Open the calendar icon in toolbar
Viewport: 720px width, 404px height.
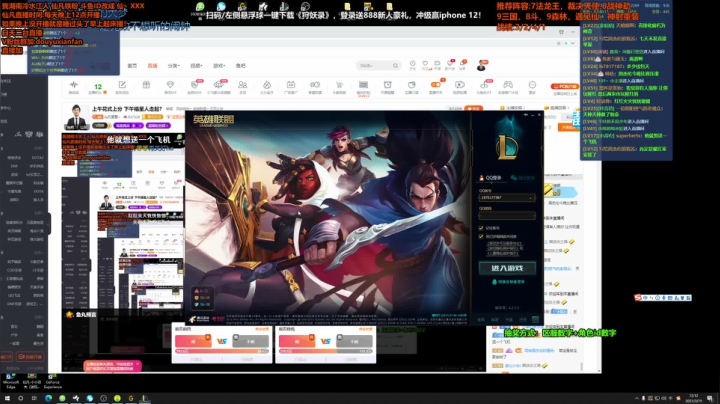point(291,86)
